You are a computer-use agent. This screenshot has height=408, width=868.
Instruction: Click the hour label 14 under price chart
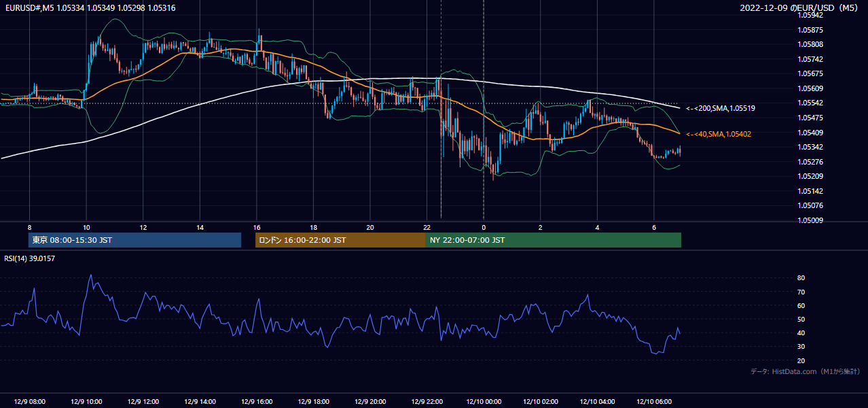(x=200, y=227)
